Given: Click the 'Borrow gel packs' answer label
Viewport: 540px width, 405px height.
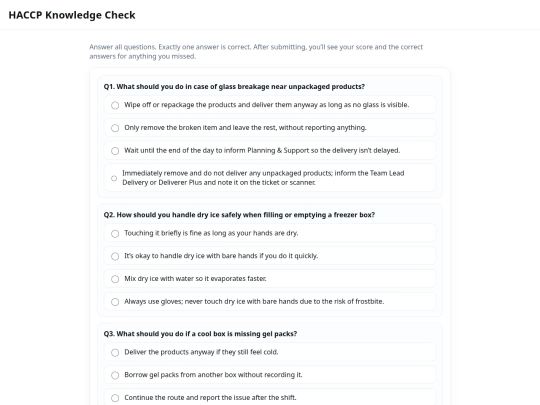Looking at the screenshot, I should click(x=213, y=375).
